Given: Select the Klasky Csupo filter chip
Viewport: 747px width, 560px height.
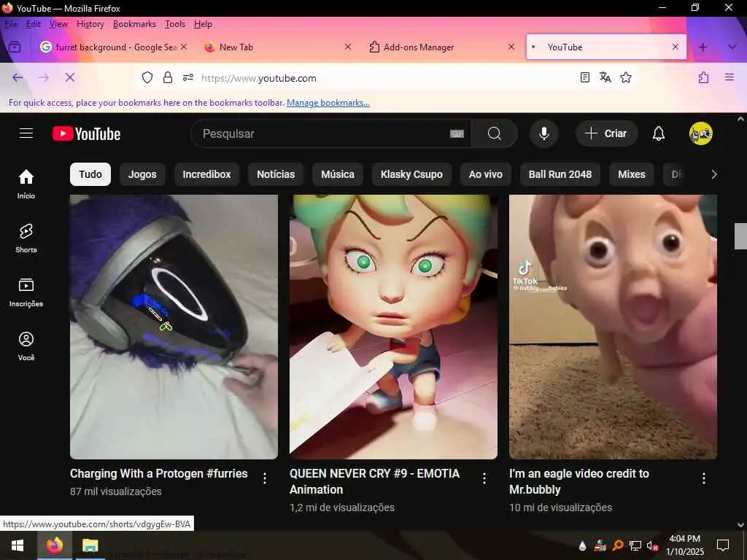Looking at the screenshot, I should (411, 174).
